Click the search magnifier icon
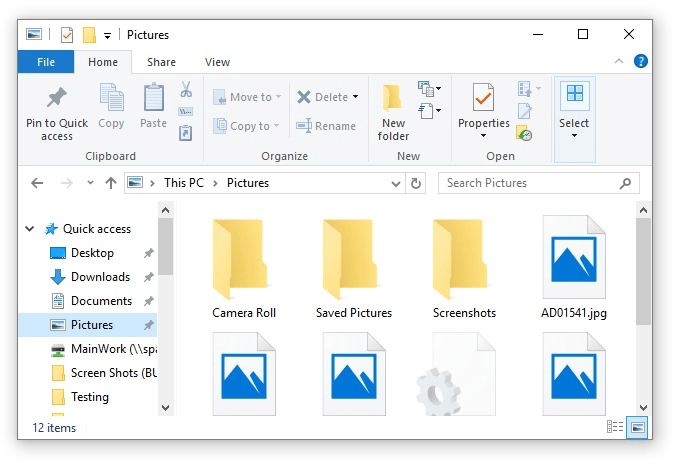The height and width of the screenshot is (466, 680). [x=625, y=183]
